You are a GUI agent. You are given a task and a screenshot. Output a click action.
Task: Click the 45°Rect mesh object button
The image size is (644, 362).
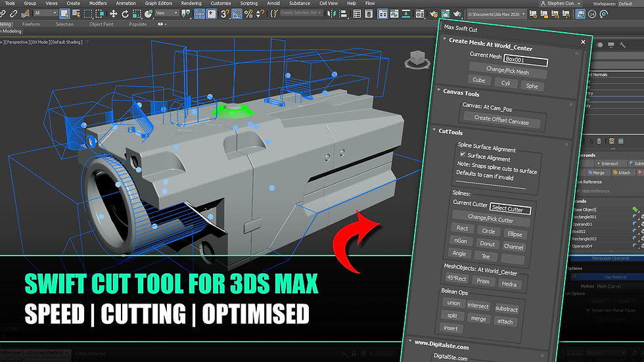click(x=456, y=279)
